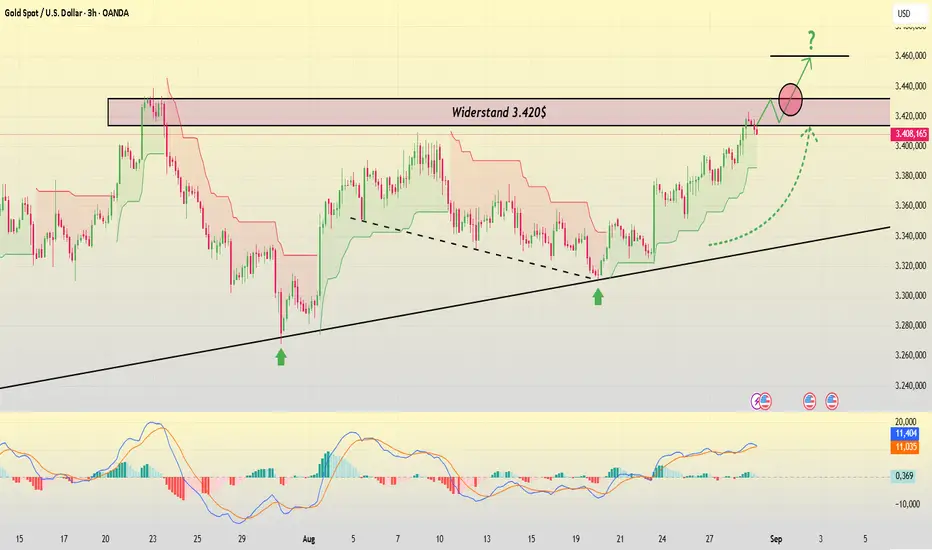Click the 3.380,000 price axis label

point(910,175)
